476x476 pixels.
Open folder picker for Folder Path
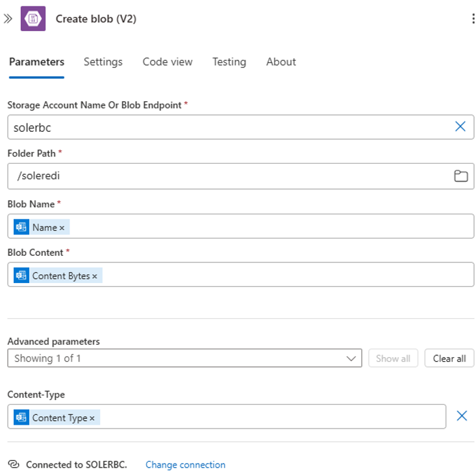pyautogui.click(x=460, y=176)
